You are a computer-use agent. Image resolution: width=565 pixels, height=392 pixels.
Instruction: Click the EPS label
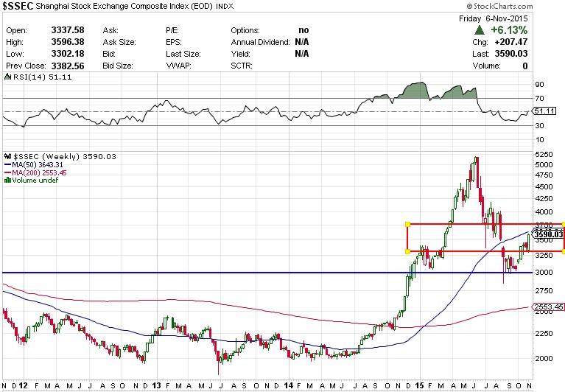(174, 42)
